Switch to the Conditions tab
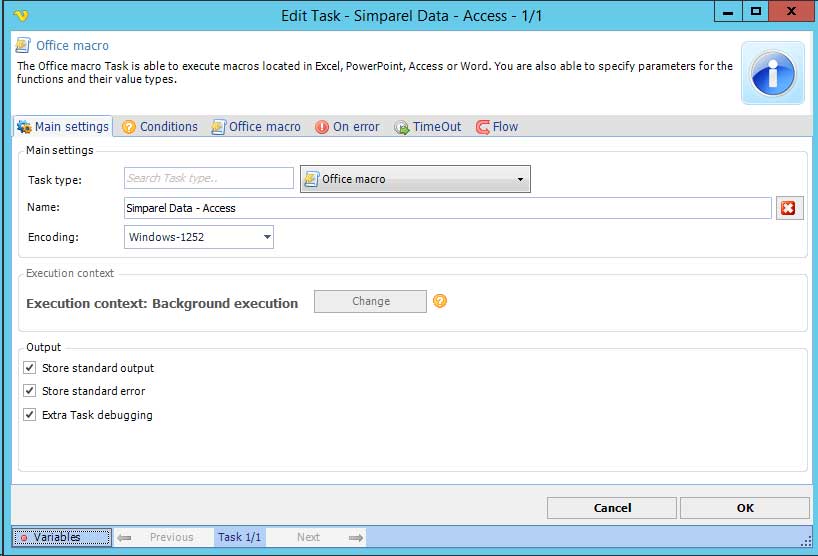This screenshot has width=818, height=556. (159, 127)
